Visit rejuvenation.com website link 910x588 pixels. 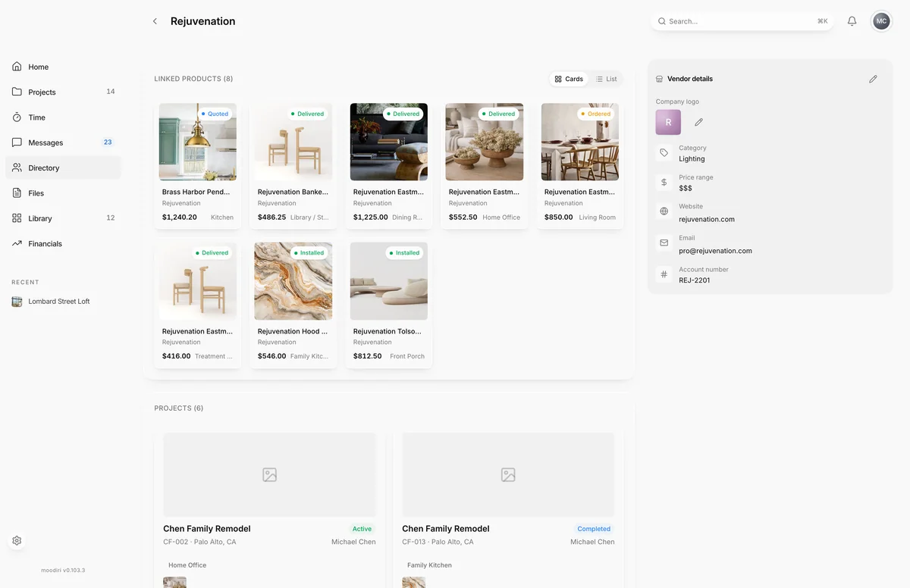(706, 219)
